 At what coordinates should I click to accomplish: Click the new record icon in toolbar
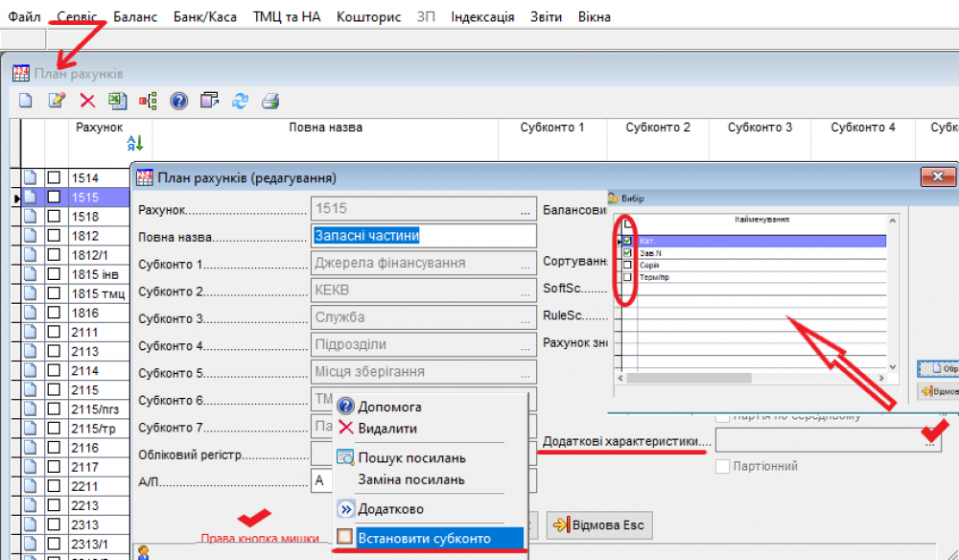(26, 101)
